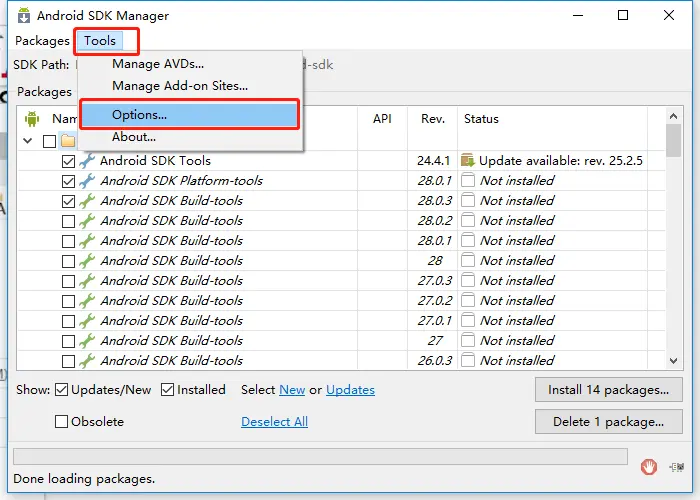Uncheck Build-tools 28.0.3 checkbox
This screenshot has width=700, height=500.
68,201
